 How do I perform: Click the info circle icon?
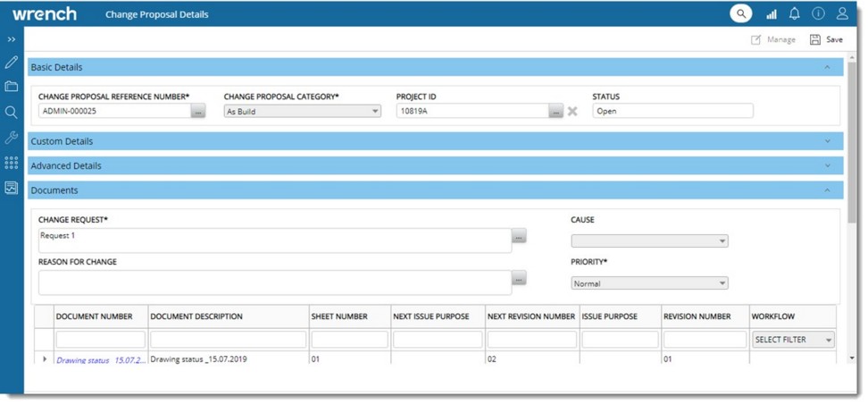818,13
